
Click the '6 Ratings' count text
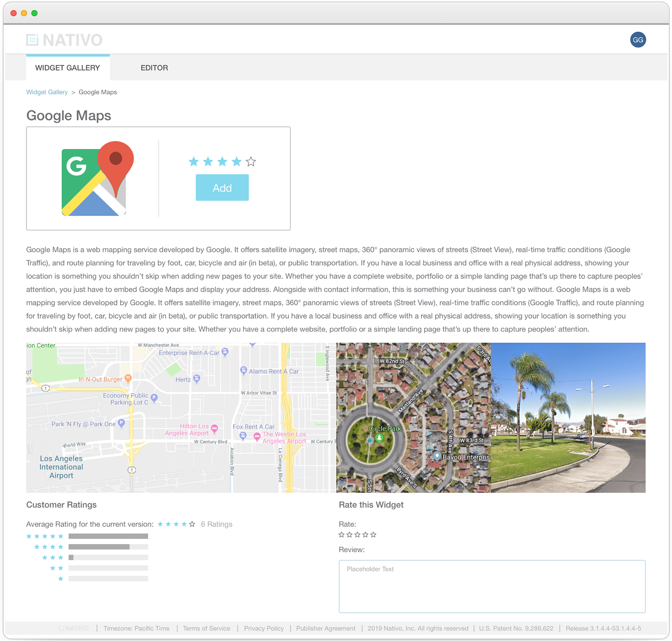(217, 524)
